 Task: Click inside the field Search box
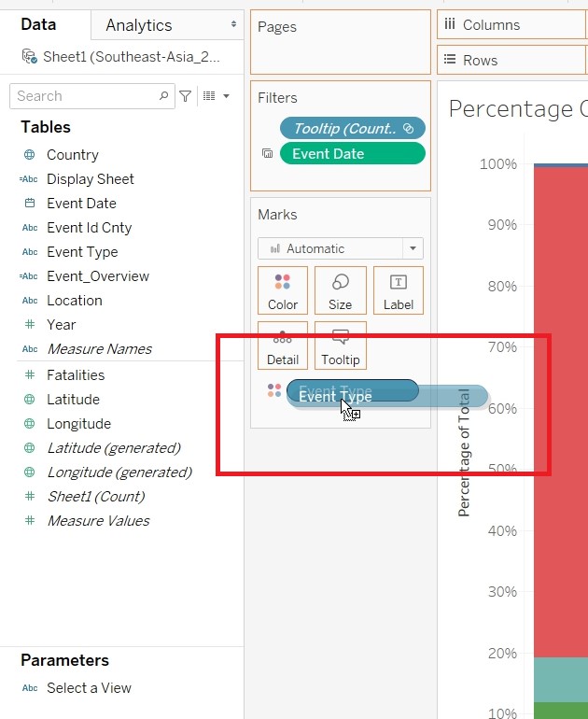coord(84,96)
